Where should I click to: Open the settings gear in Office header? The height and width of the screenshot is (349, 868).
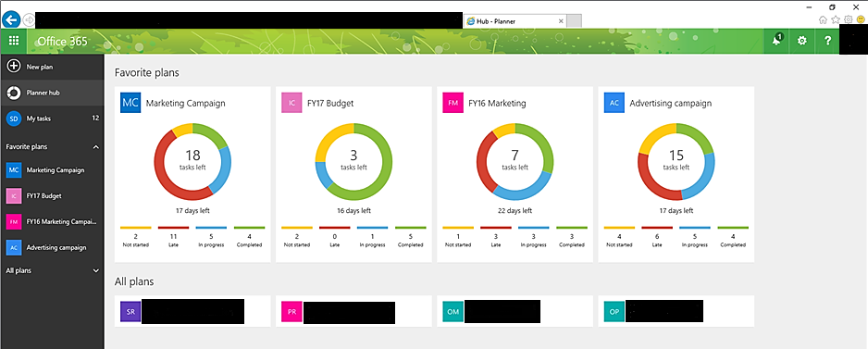click(801, 41)
